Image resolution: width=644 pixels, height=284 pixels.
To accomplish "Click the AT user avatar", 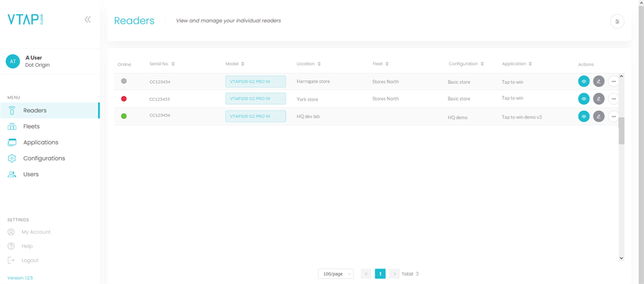I will (x=13, y=62).
